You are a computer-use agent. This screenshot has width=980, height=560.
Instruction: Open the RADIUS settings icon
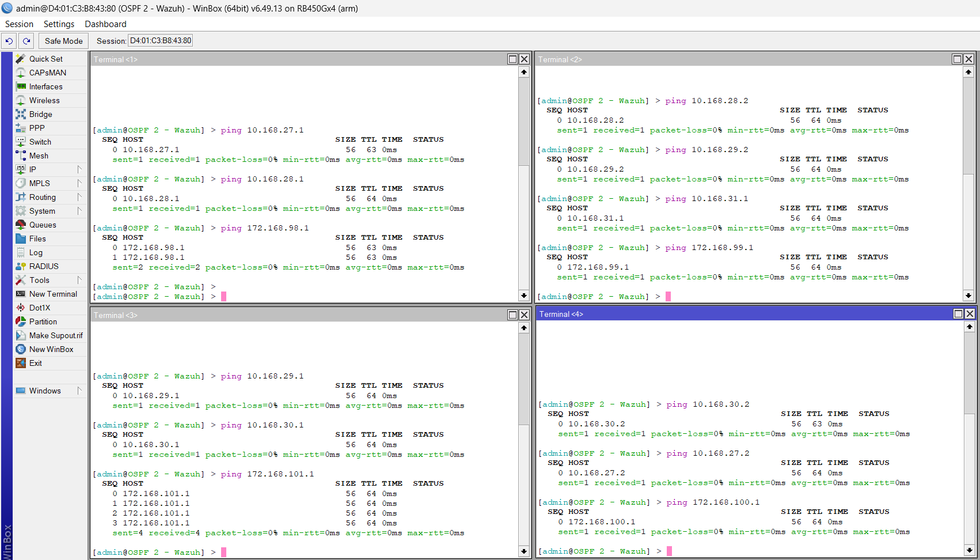click(x=21, y=266)
